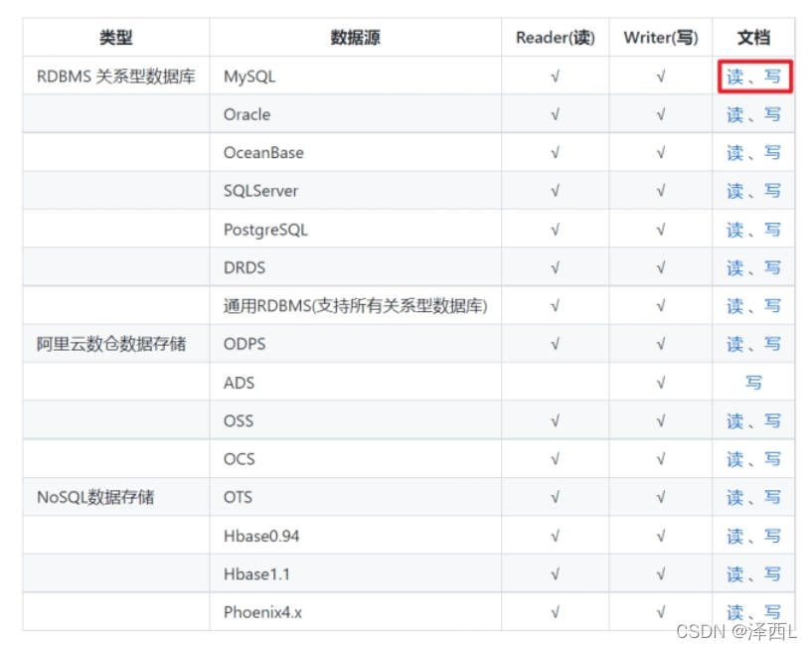The image size is (812, 650).
Task: Open the OceanBase write (写) doc link
Action: 772,153
